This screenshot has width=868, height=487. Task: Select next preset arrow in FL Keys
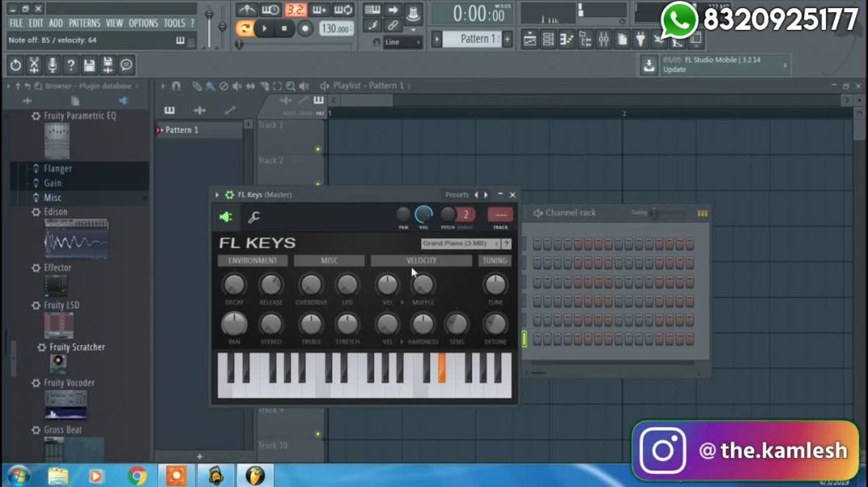(486, 195)
